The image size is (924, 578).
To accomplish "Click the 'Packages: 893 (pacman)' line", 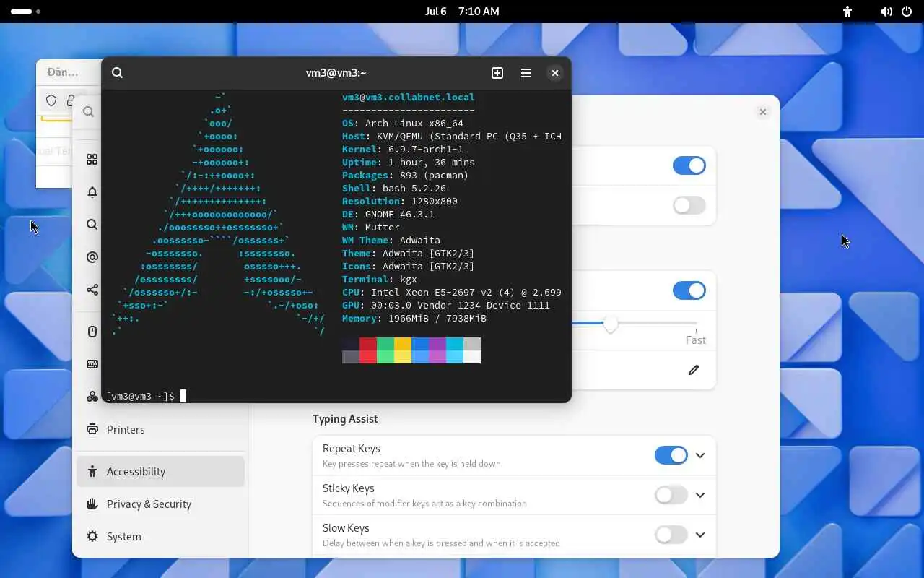I will click(406, 175).
